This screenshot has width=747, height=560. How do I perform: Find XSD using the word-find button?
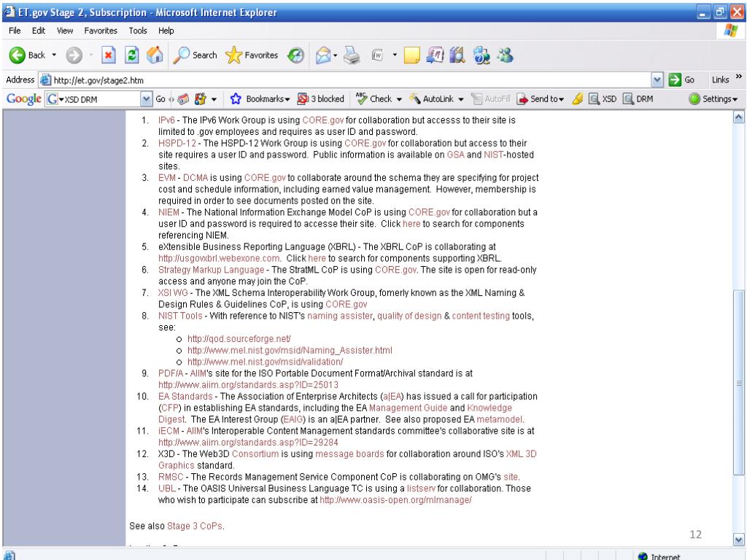[x=603, y=99]
